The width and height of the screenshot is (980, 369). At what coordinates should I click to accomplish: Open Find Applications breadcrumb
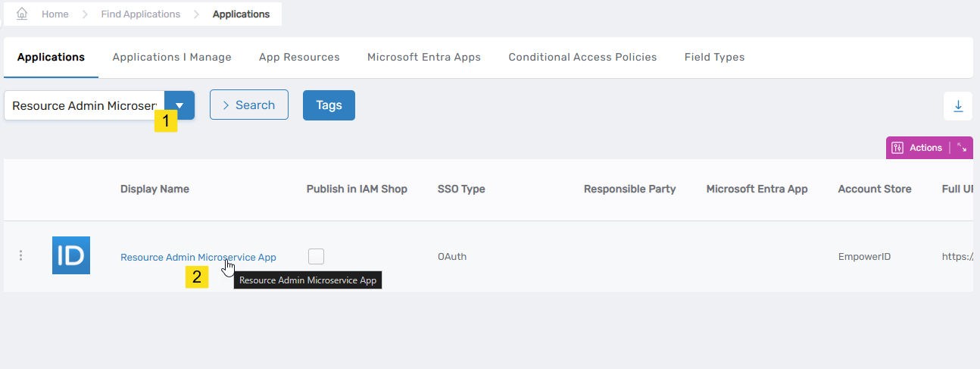141,14
